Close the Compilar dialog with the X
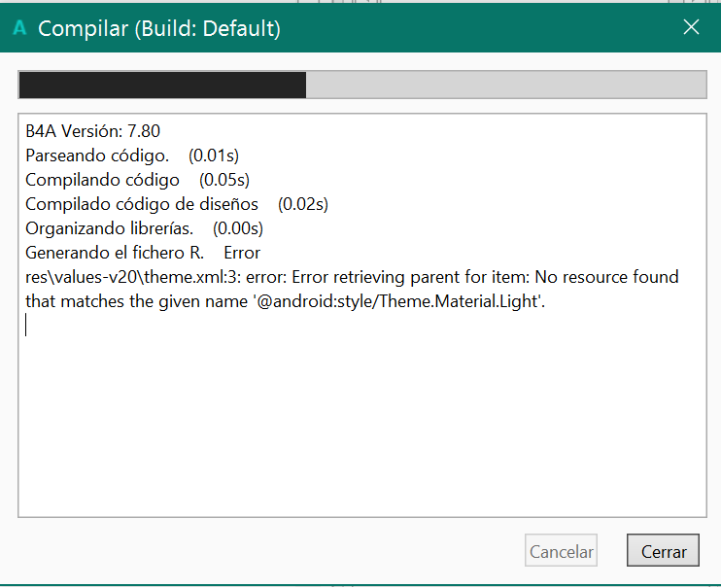721x588 pixels. pos(691,27)
